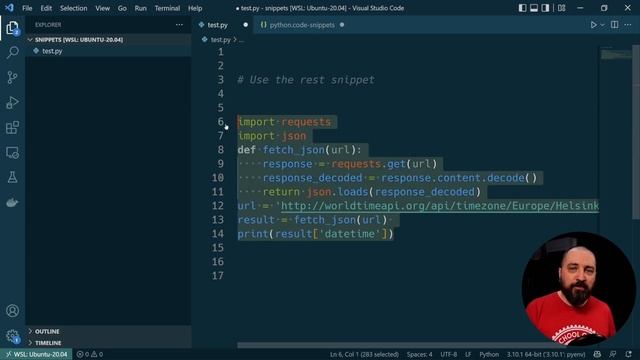The height and width of the screenshot is (360, 640).
Task: Open the Manage gear settings icon
Action: coord(12,336)
